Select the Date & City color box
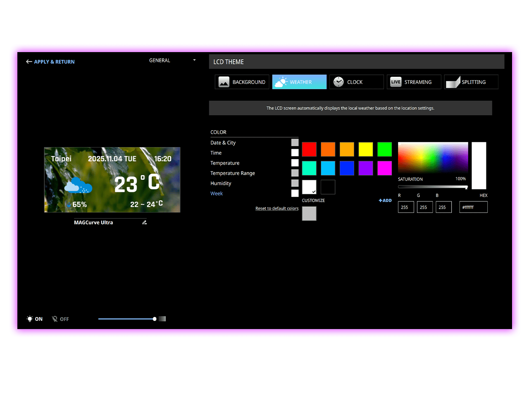The image size is (529, 420). (295, 143)
